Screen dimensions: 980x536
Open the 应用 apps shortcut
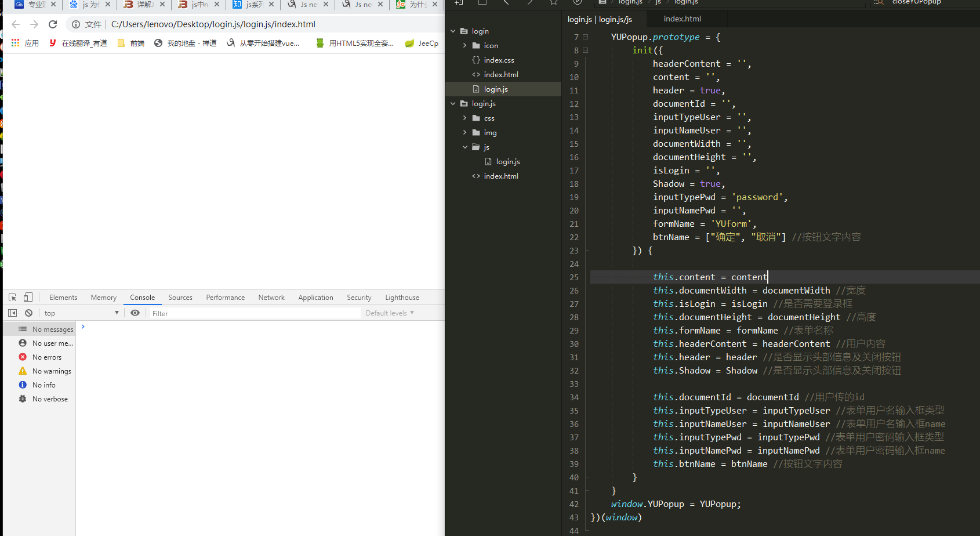point(25,43)
